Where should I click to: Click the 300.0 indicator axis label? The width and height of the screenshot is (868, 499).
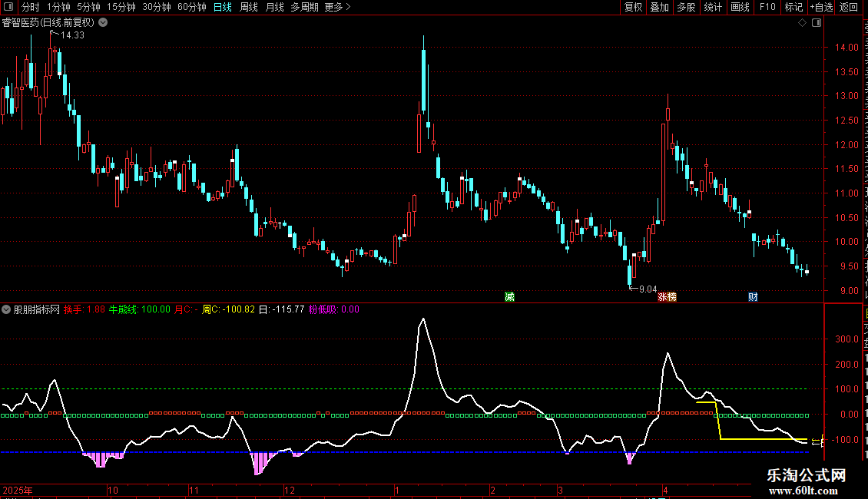(x=847, y=339)
